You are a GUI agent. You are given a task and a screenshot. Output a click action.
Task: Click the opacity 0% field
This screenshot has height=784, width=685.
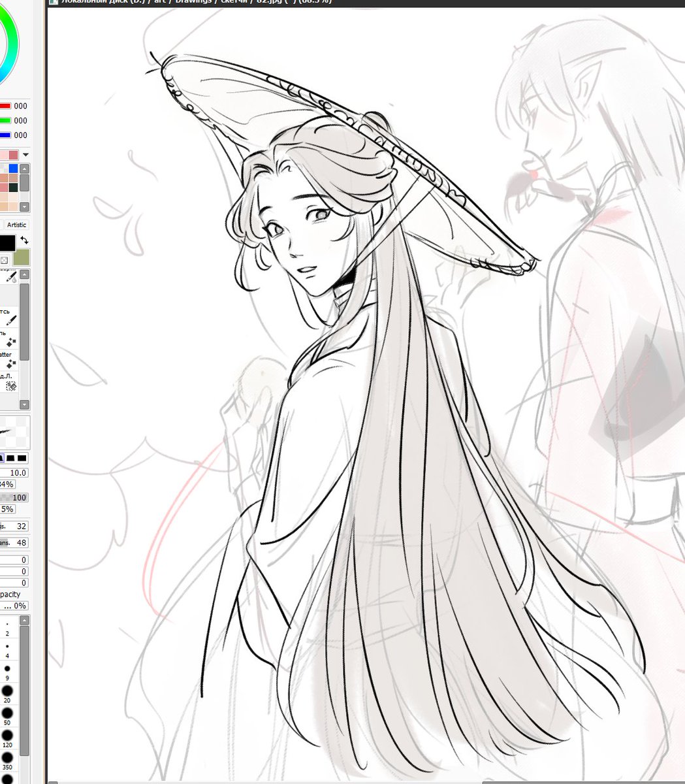pos(14,606)
